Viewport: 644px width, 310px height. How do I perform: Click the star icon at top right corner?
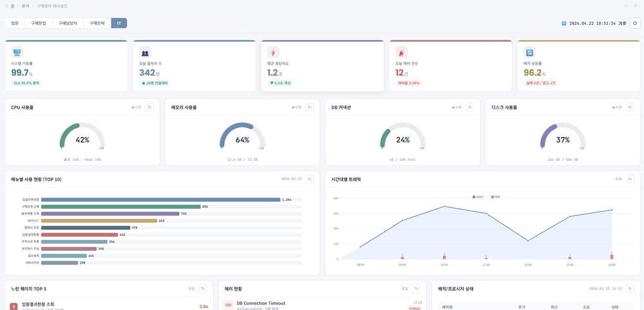(x=636, y=6)
